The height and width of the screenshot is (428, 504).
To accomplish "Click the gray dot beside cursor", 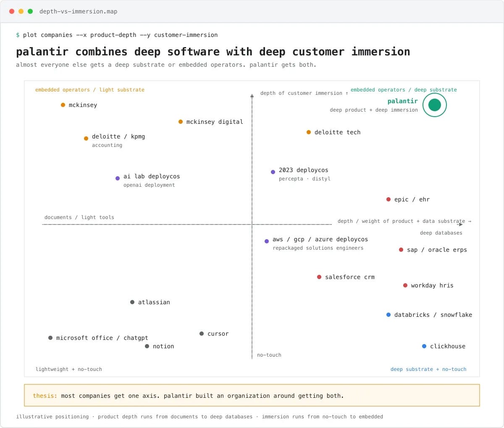I will click(202, 334).
